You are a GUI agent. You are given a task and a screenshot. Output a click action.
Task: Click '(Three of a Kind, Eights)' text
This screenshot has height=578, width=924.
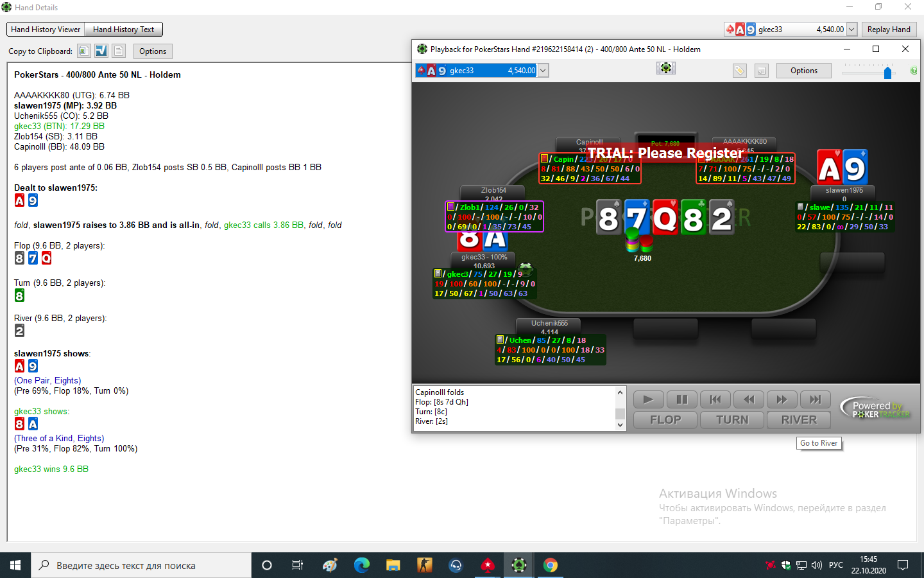click(x=59, y=439)
